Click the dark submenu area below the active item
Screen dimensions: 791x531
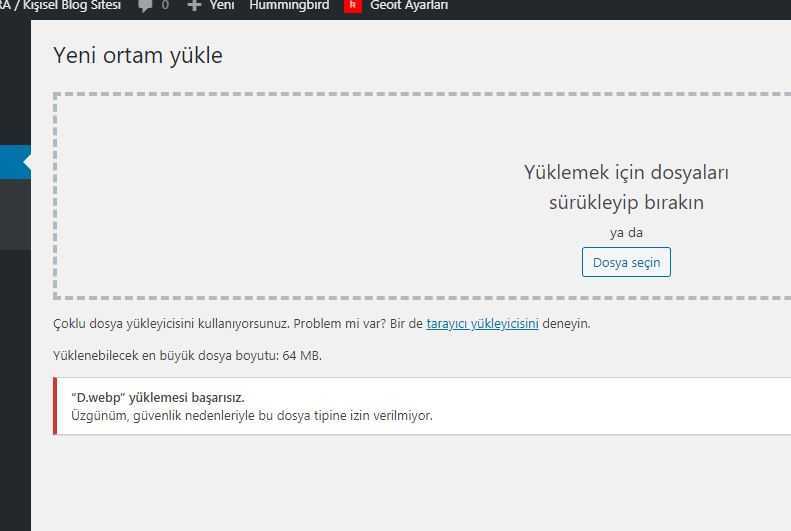[14, 214]
